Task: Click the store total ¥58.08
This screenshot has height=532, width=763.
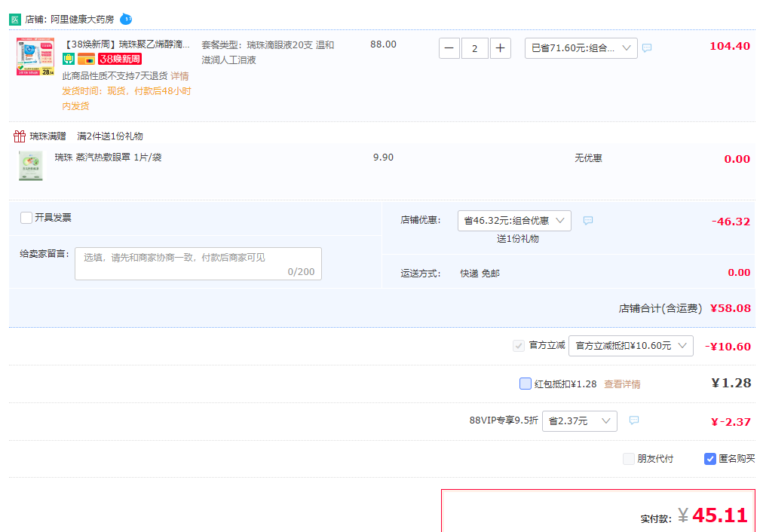Action: [731, 308]
